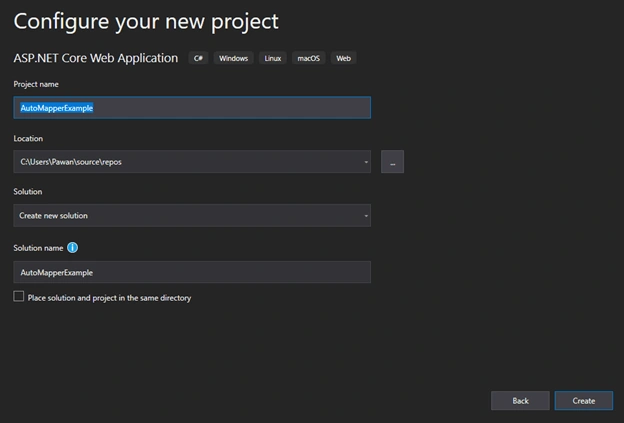This screenshot has width=624, height=423.
Task: Click the Windows tag
Action: point(234,58)
